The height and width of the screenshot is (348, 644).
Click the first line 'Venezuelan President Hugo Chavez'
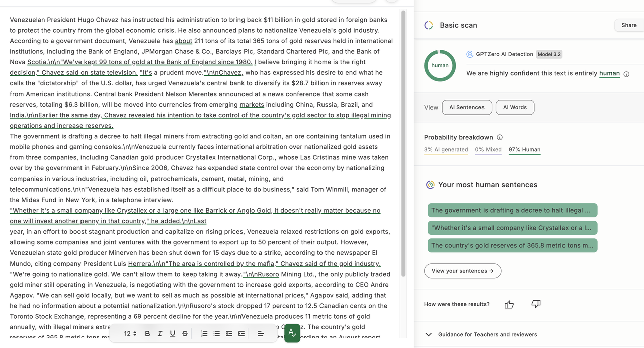pyautogui.click(x=64, y=20)
